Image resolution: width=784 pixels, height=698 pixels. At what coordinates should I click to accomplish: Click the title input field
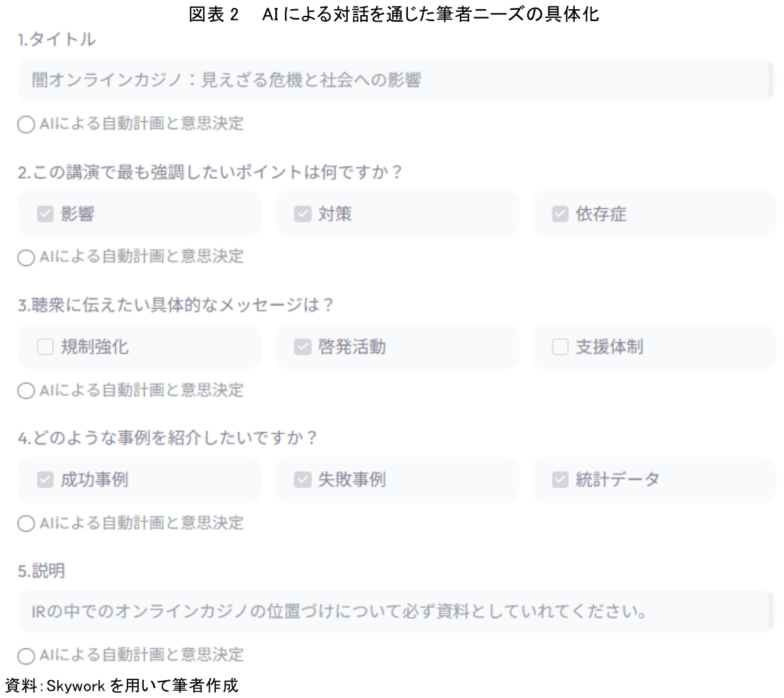[394, 80]
